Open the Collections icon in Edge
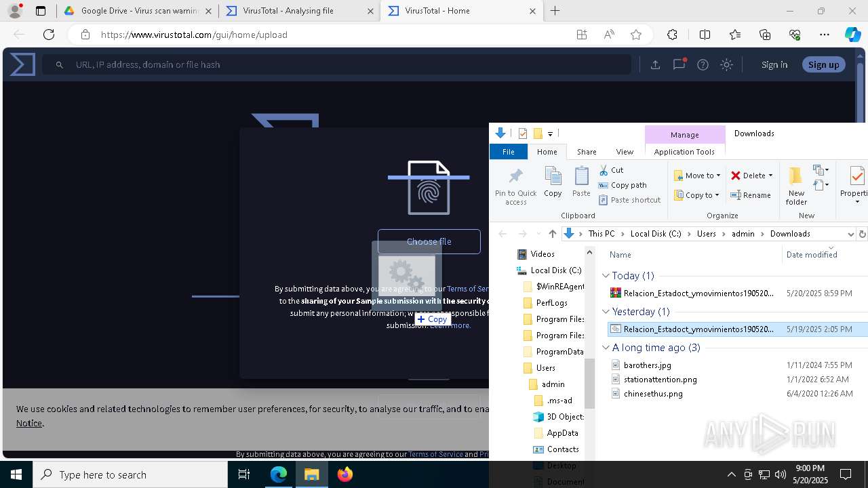This screenshot has width=868, height=488. point(765,35)
